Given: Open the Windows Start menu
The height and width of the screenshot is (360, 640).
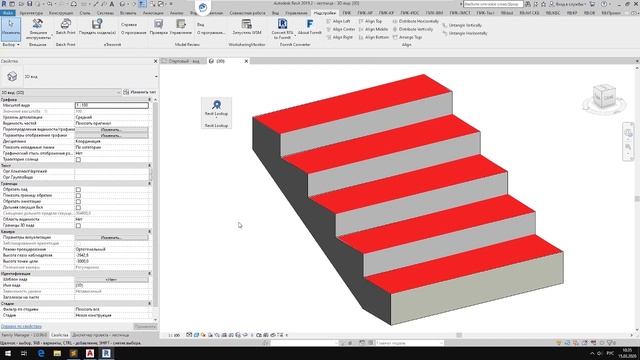Looking at the screenshot, I should click(8, 353).
